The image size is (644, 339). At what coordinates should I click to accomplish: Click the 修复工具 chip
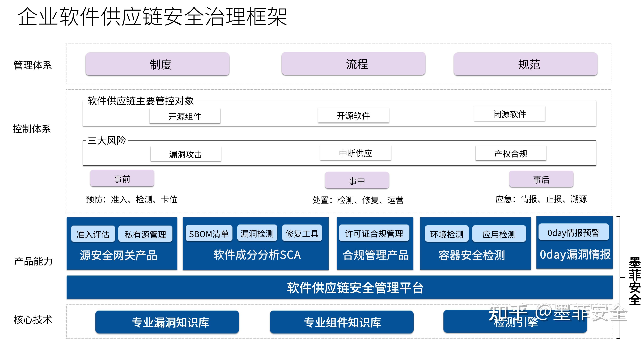pos(302,233)
